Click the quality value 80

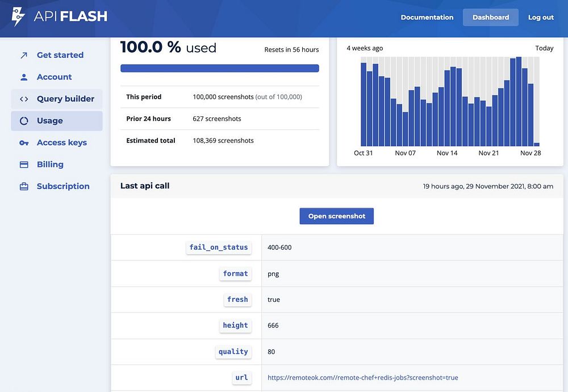click(271, 352)
